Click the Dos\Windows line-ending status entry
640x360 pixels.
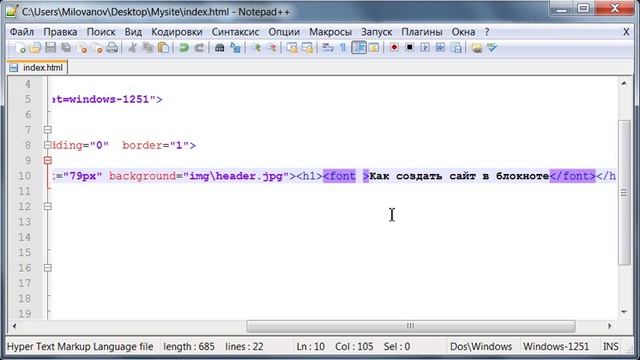coord(481,347)
